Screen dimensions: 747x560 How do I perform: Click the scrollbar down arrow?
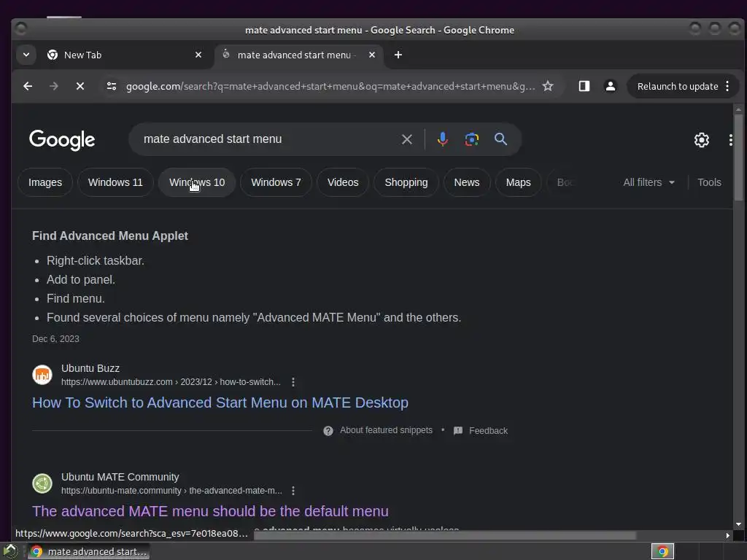[x=738, y=524]
